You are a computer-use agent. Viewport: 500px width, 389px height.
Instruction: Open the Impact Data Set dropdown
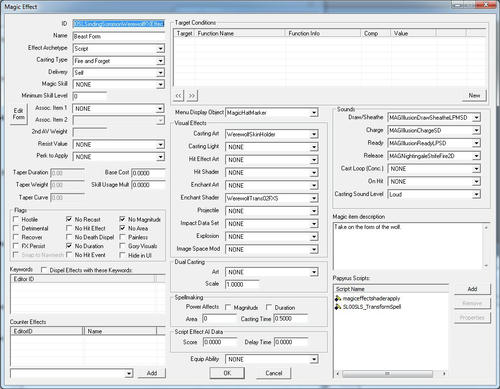coord(314,224)
